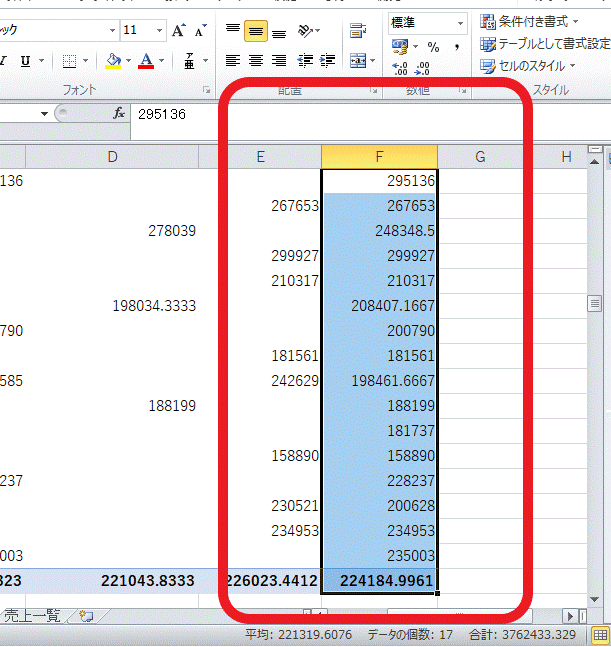This screenshot has width=611, height=647.
Task: Click the increase decimal places icon
Action: [401, 69]
